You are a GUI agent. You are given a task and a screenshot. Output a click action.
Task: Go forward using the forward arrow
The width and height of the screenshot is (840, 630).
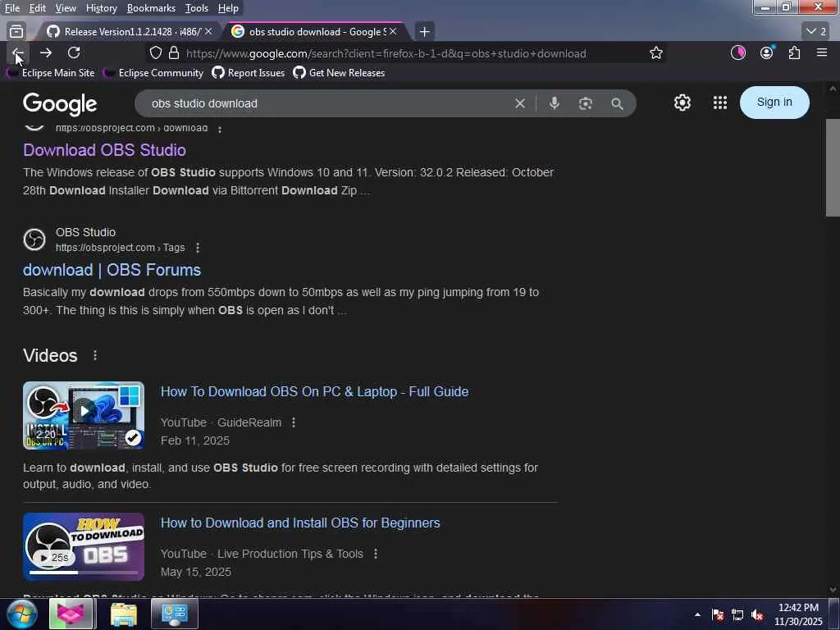point(46,53)
